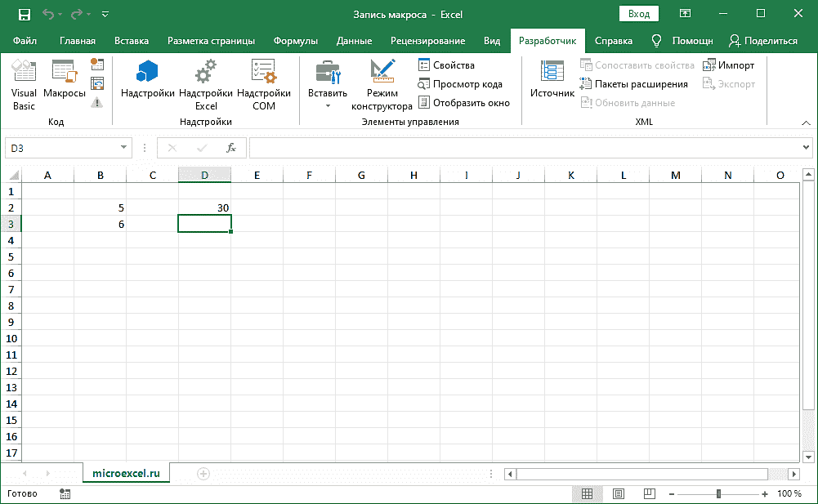Click Просмотр кода button
818x504 pixels.
[x=460, y=84]
